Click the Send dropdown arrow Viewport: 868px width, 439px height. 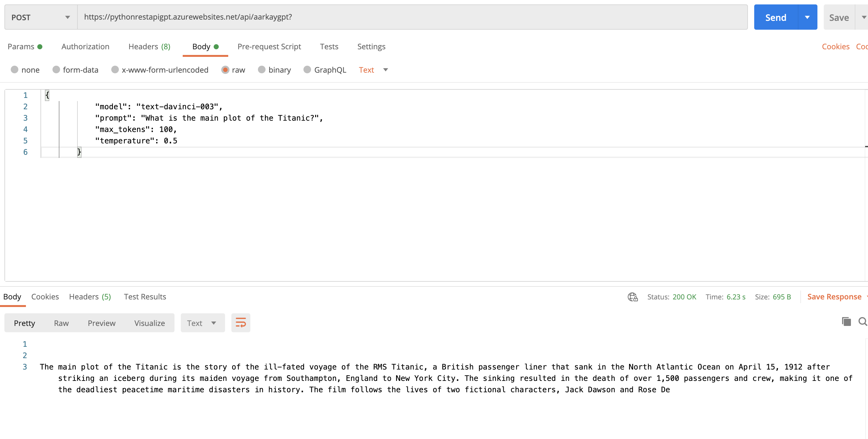click(x=807, y=17)
